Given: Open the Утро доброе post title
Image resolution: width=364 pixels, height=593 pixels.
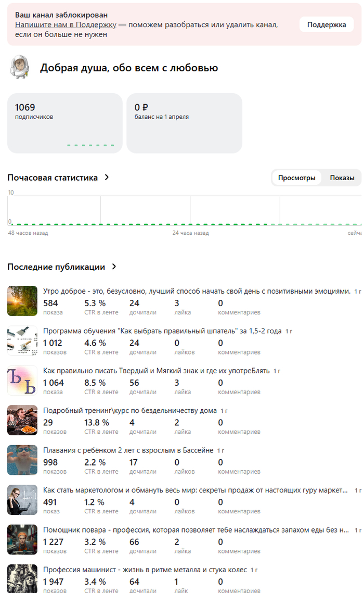Looking at the screenshot, I should pyautogui.click(x=197, y=292).
